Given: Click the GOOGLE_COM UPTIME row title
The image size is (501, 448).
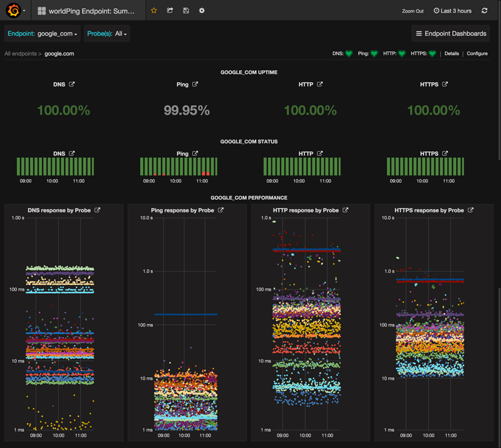Looking at the screenshot, I should click(x=249, y=72).
